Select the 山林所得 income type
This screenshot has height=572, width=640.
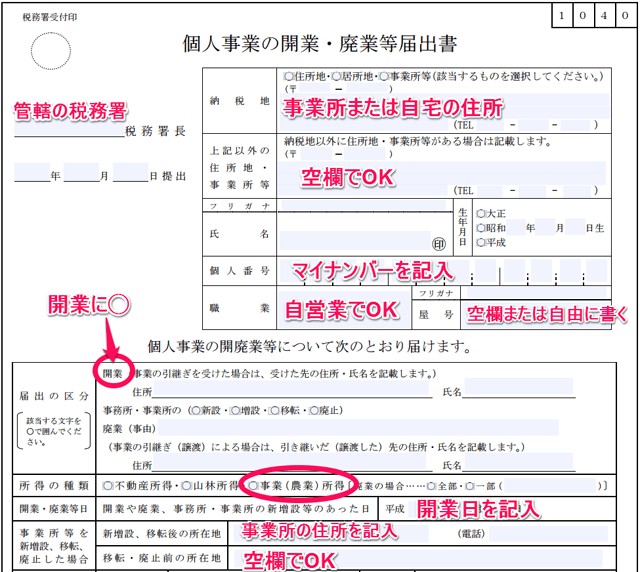tap(187, 485)
